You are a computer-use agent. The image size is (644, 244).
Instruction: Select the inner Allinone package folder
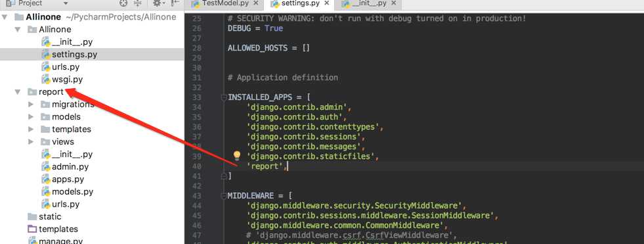coord(54,29)
